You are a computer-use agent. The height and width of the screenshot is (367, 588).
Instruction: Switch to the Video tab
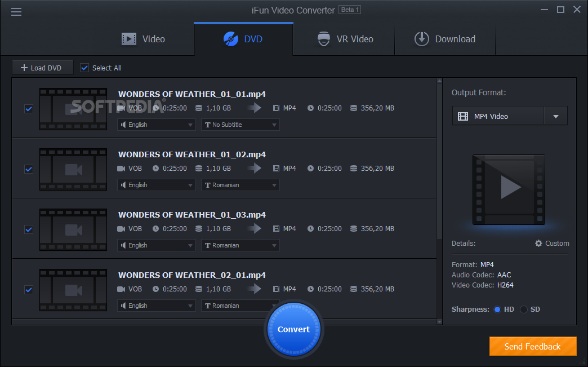coord(143,39)
